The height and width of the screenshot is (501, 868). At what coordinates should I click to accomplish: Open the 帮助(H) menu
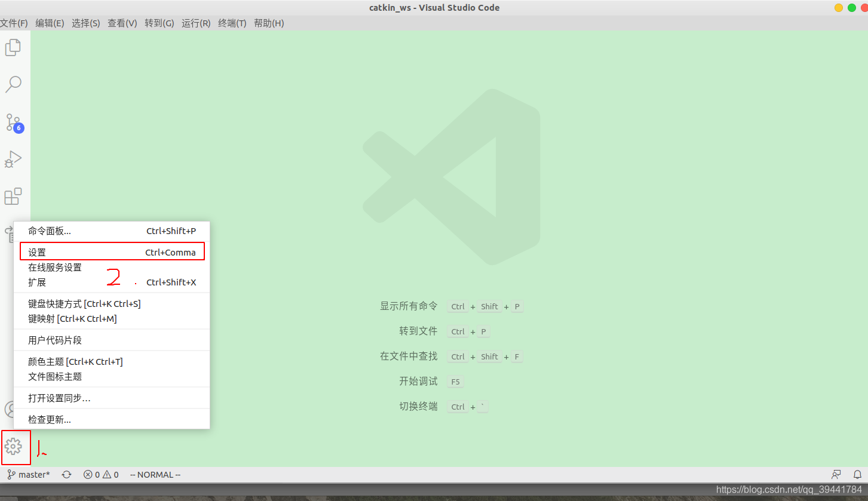(x=269, y=23)
